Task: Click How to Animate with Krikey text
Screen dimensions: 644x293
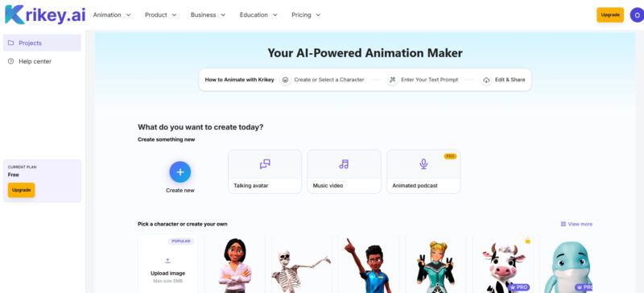Action: [239, 80]
